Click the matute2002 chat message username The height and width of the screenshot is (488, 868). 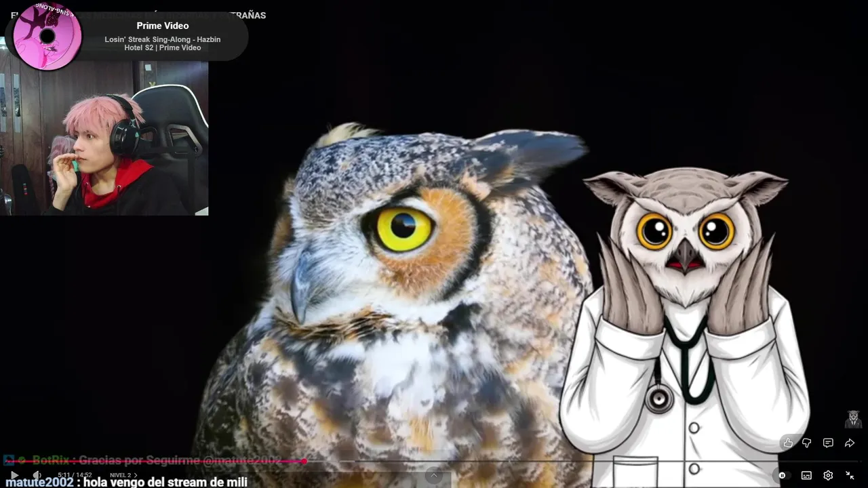tap(39, 482)
